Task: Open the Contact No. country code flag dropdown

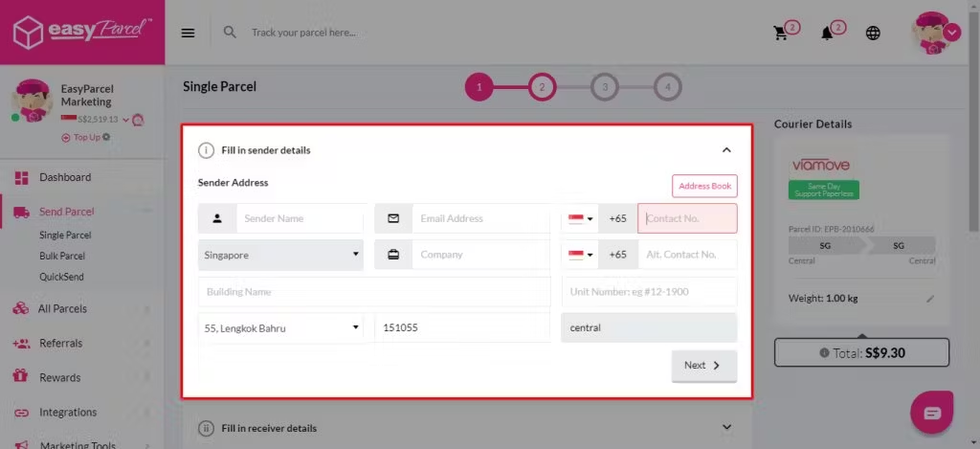Action: pyautogui.click(x=580, y=218)
